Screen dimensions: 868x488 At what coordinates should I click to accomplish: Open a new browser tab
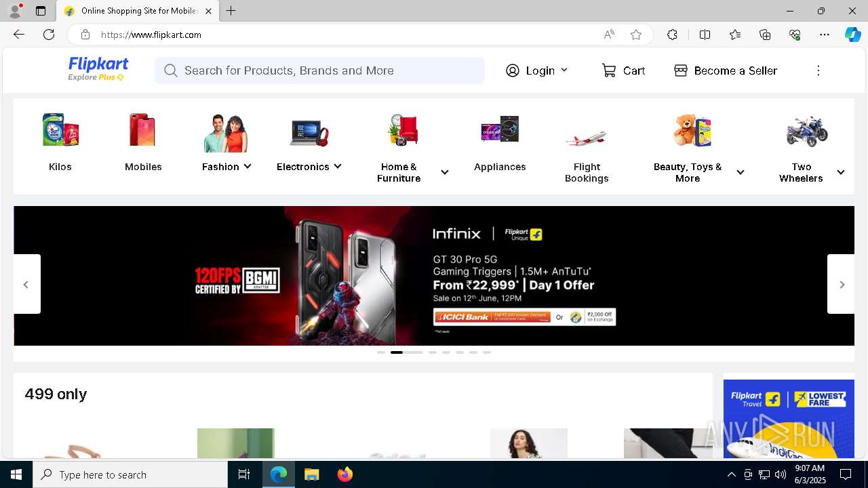click(x=231, y=11)
